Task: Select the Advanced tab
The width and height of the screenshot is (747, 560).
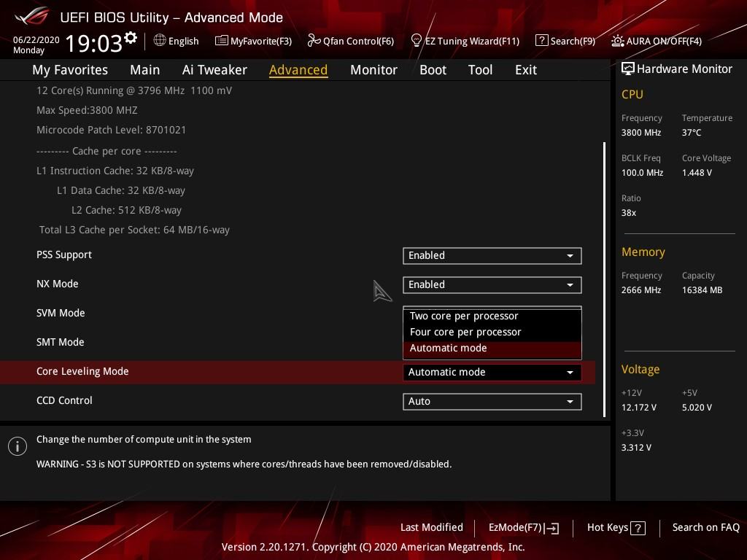Action: [x=298, y=70]
